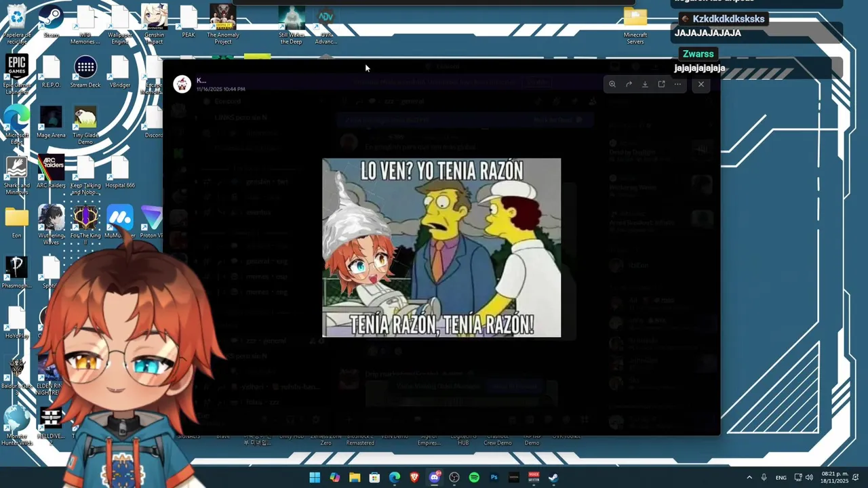This screenshot has width=868, height=488.
Task: Click chat username Zwarss in overlay
Action: 698,54
